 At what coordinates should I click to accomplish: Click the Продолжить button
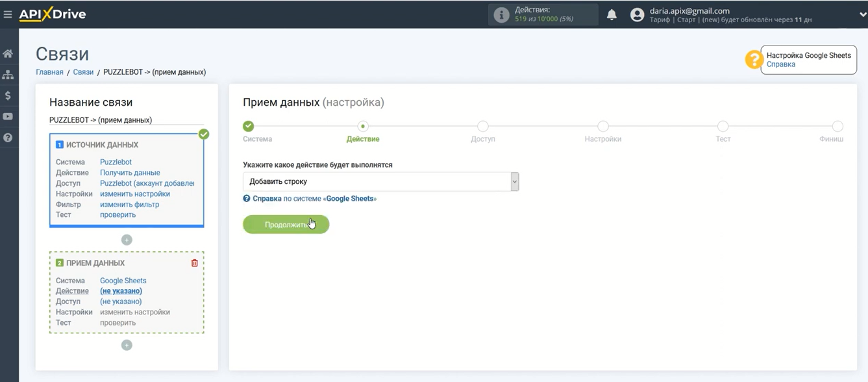(286, 225)
